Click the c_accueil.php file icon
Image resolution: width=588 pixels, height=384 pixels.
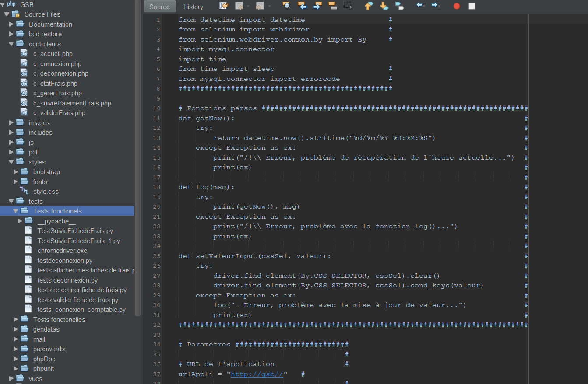tap(24, 53)
